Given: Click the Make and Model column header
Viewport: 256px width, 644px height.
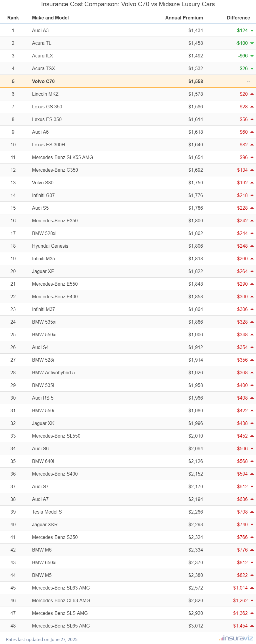Looking at the screenshot, I should click(50, 18).
